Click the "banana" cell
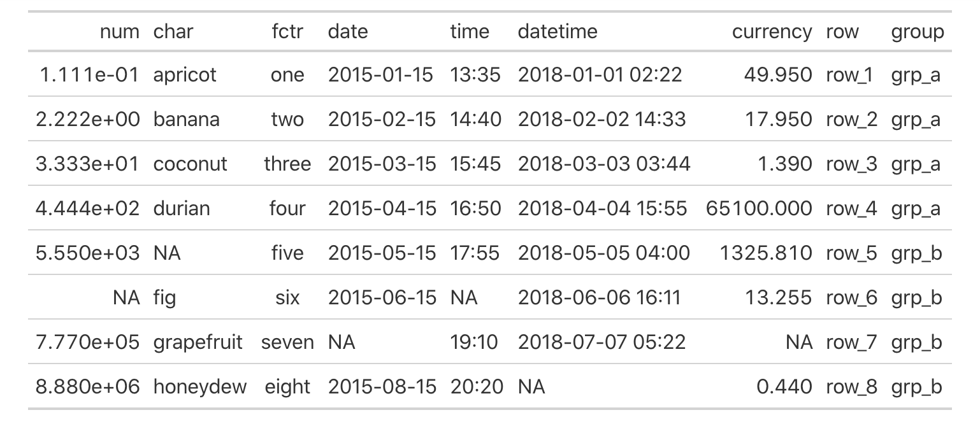The image size is (980, 424). [x=186, y=120]
